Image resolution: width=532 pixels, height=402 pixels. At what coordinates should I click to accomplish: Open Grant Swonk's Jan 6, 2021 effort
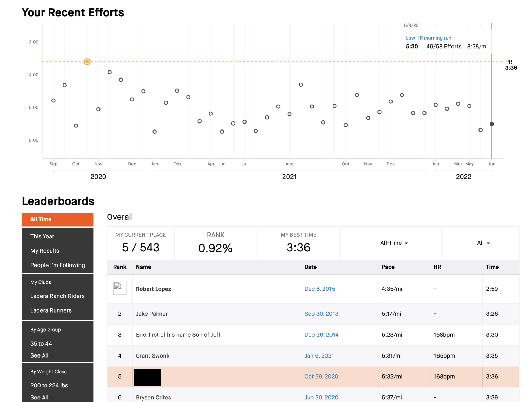pos(319,355)
